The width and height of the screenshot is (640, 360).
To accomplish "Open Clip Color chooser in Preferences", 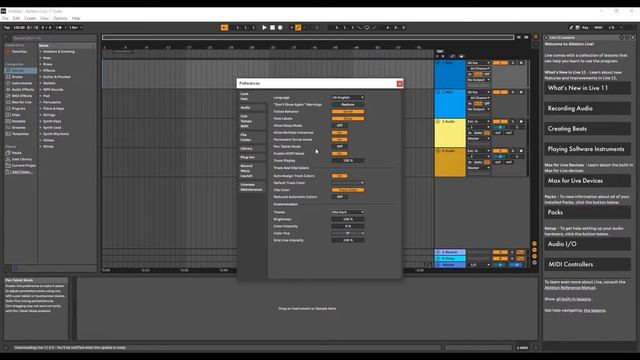I will [348, 190].
